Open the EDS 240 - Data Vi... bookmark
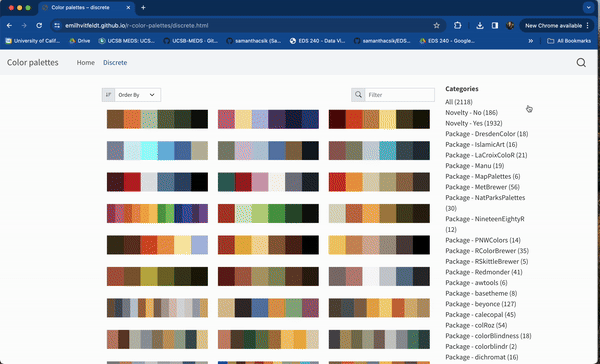600x364 pixels. 318,41
